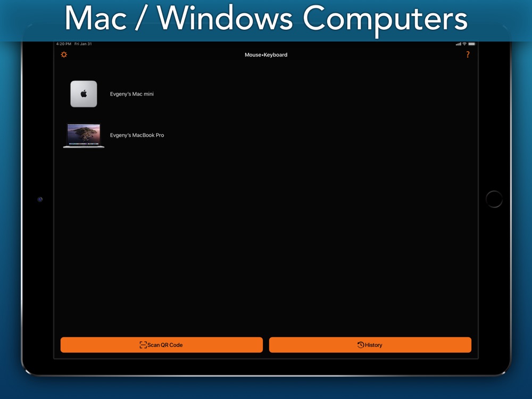Screen dimensions: 532x399
Task: Tap the Fri Jan 31 date
Action: [83, 44]
